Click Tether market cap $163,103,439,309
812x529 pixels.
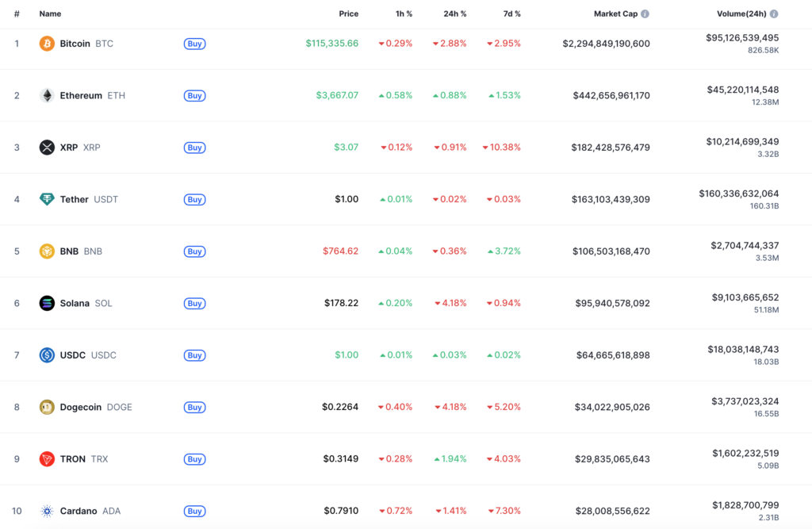click(x=611, y=200)
